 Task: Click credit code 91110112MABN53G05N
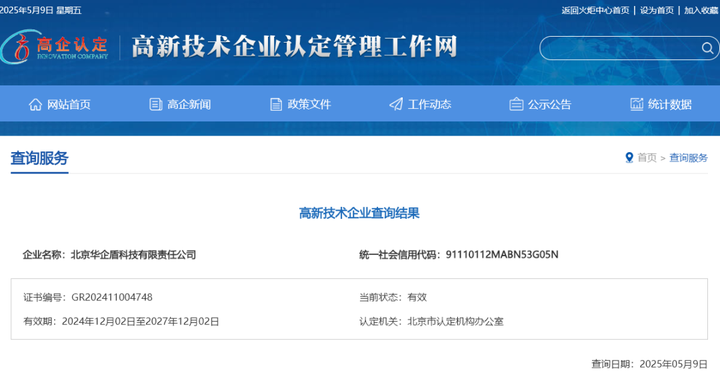pos(502,254)
